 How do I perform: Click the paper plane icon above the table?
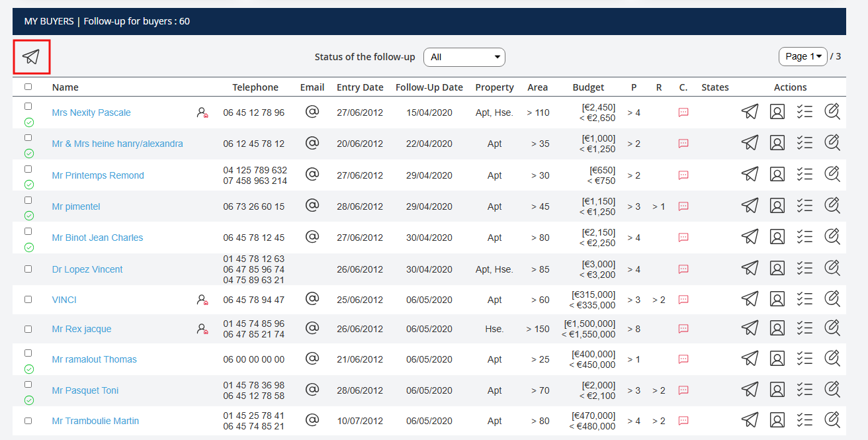[31, 57]
